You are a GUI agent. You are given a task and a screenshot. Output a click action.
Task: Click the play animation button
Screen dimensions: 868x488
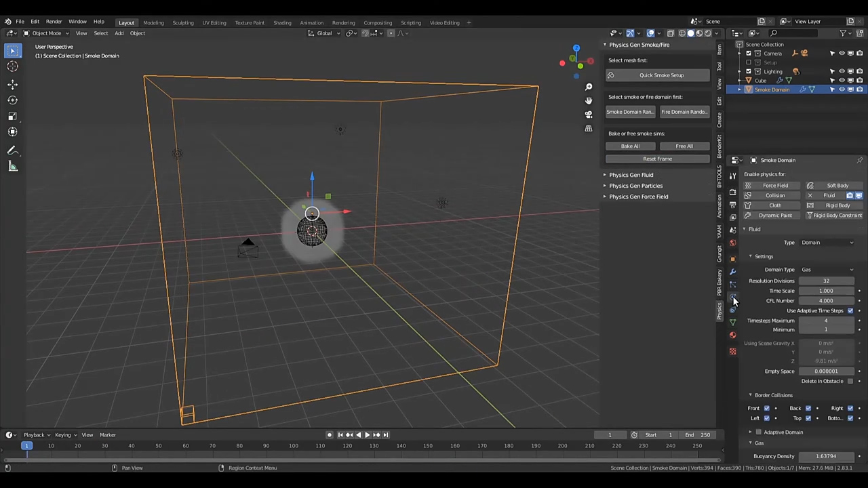[367, 435]
